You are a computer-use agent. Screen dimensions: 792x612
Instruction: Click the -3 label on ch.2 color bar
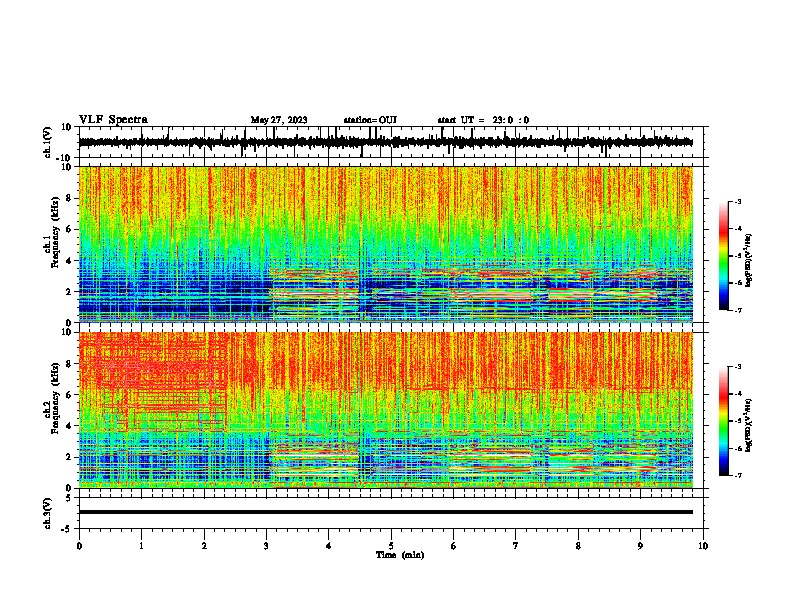[738, 367]
